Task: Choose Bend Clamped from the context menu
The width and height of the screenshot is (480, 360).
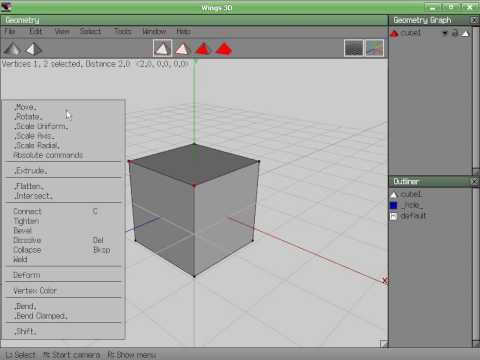Action: coord(64,316)
